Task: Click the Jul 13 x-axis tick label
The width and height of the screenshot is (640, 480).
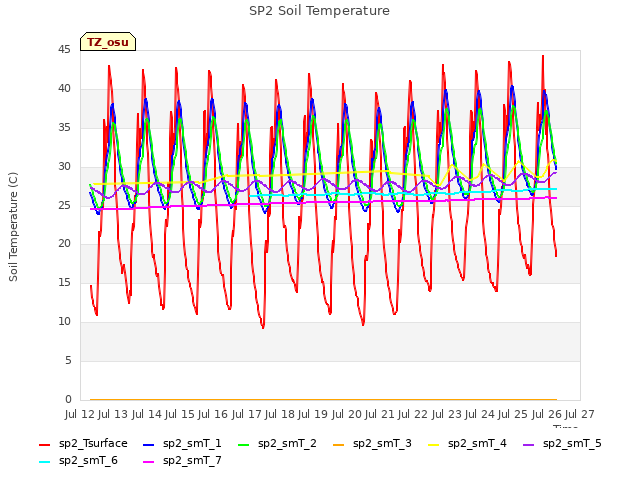Action: [113, 414]
